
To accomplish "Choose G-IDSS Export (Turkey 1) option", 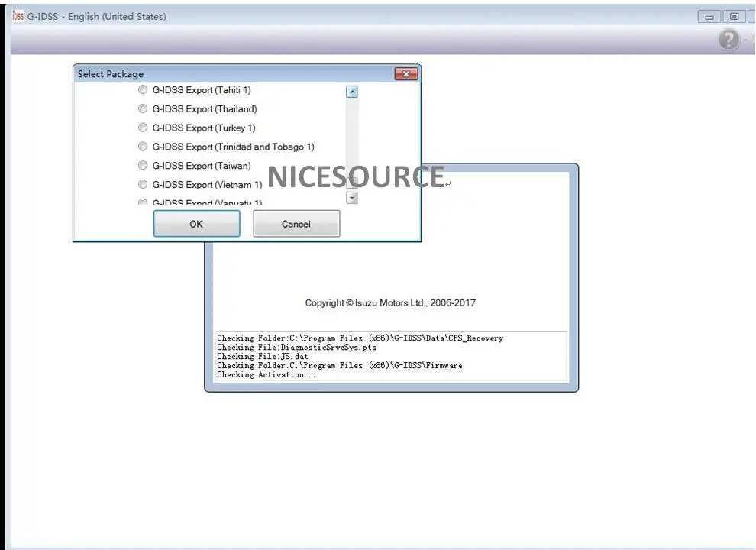I will pos(143,128).
